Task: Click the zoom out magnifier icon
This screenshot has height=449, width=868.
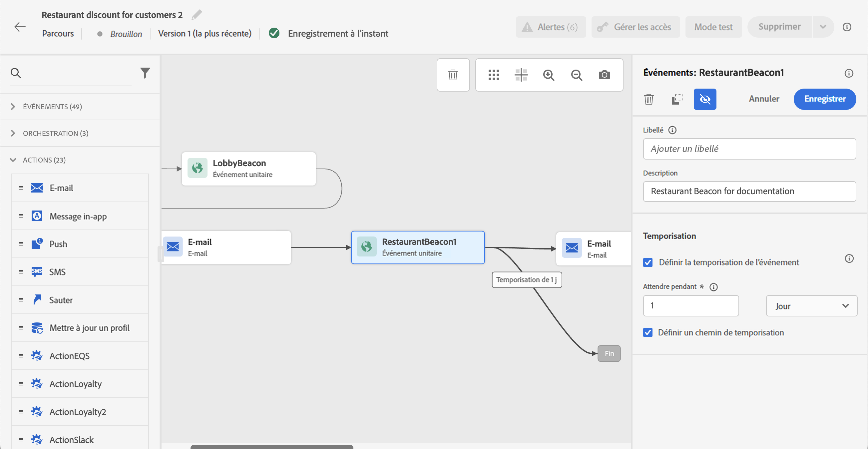Action: [576, 75]
